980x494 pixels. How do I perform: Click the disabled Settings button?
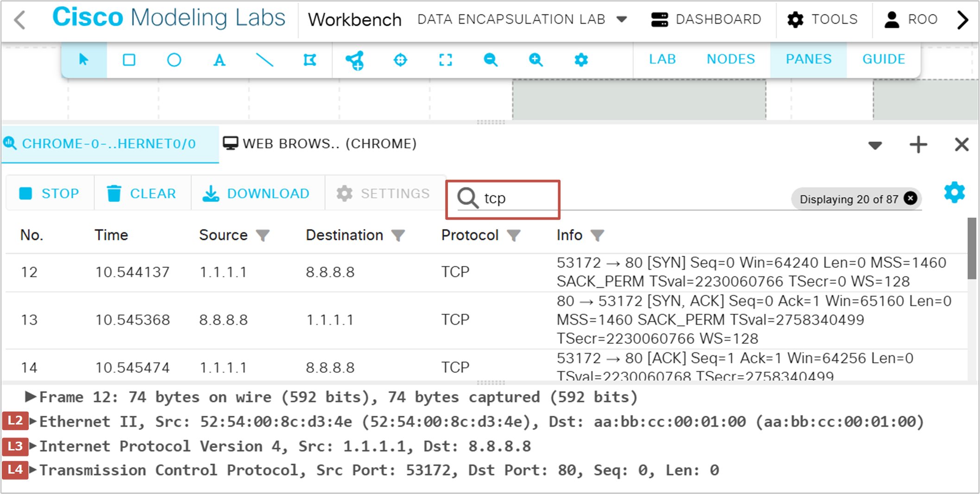pos(384,193)
